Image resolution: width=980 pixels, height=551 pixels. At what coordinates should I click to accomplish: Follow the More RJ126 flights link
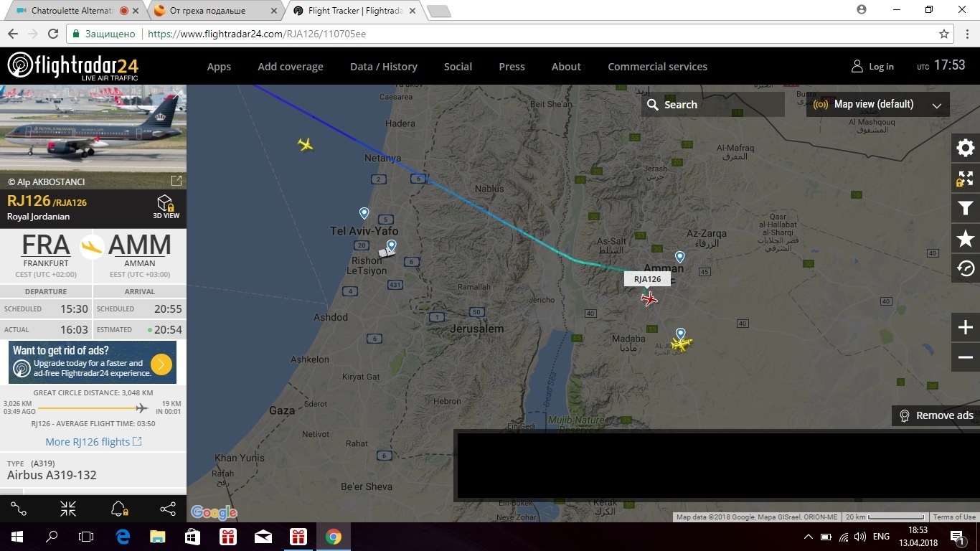tap(93, 442)
